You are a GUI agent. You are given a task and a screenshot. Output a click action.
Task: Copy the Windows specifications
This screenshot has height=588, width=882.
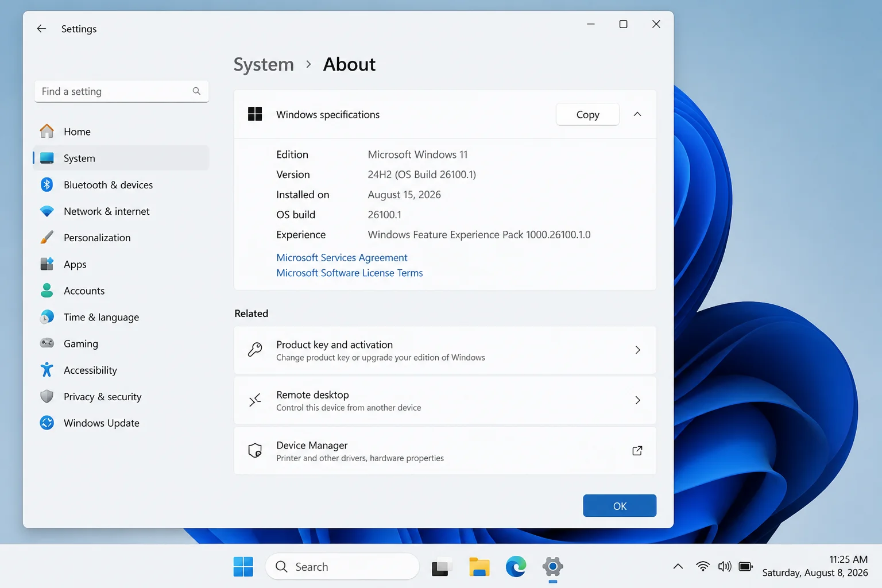(587, 114)
